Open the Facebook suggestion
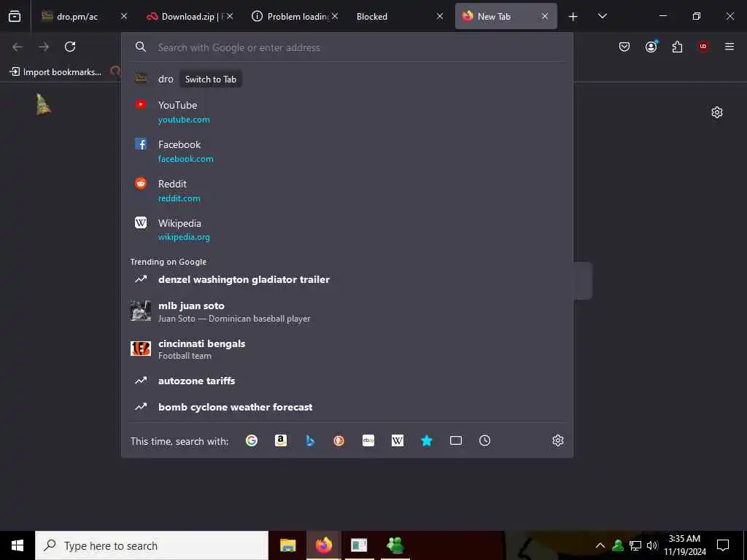 [x=347, y=151]
